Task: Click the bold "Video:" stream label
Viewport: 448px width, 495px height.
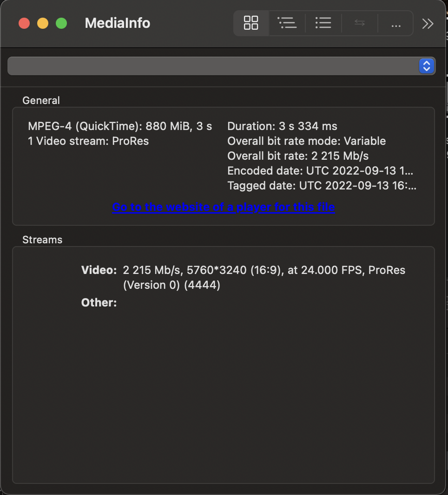Action: (x=99, y=270)
